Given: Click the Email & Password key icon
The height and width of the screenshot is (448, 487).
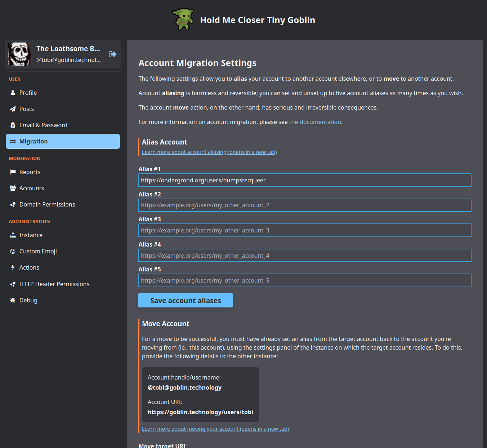Looking at the screenshot, I should (x=13, y=125).
